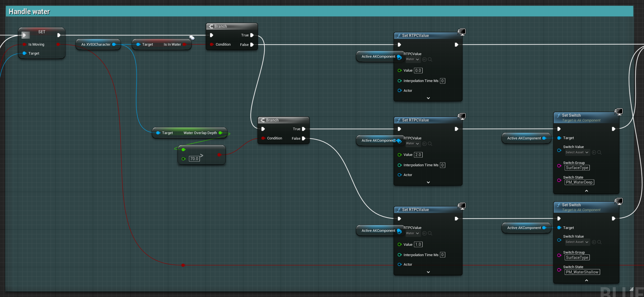Click the SET node execution input pin
Viewport: 644px width, 297px height.
(24, 35)
